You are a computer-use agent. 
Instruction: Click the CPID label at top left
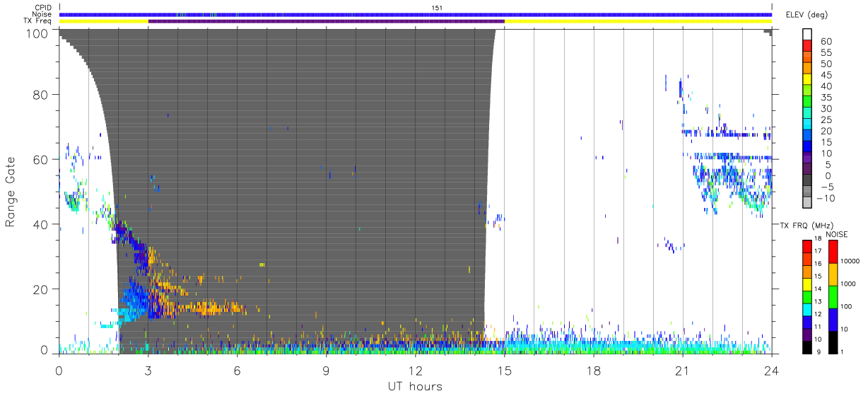(x=45, y=8)
